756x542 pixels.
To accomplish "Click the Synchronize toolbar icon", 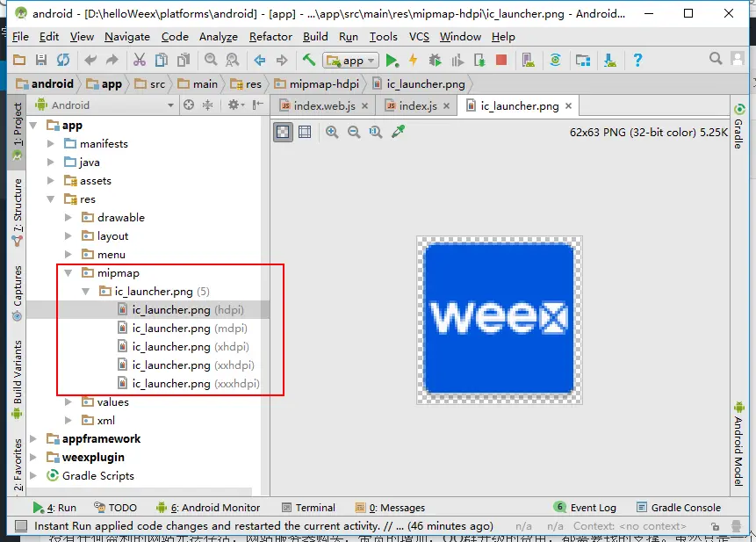I will [63, 60].
